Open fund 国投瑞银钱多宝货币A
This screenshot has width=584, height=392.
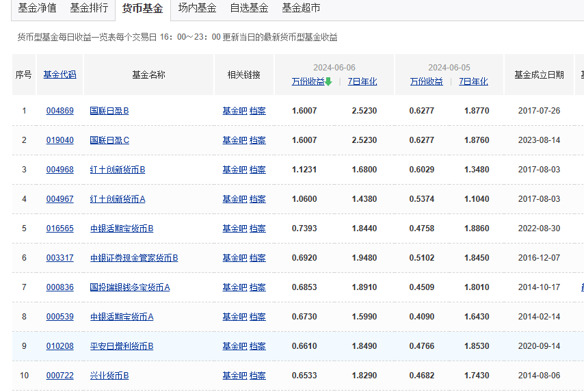130,287
